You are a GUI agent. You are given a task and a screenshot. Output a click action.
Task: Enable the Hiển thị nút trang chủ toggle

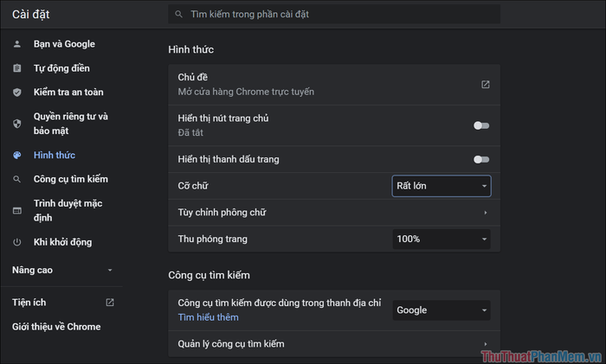coord(481,125)
